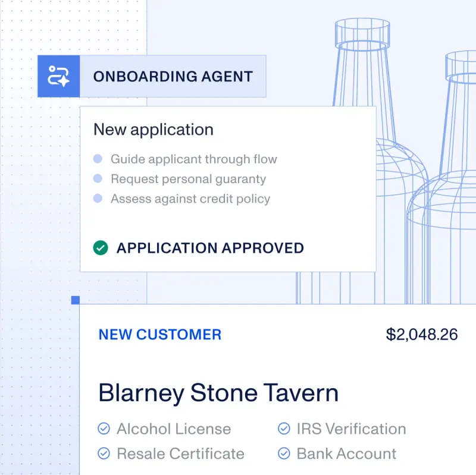This screenshot has width=476, height=475.
Task: Click the Alcohol License text
Action: coord(174,429)
